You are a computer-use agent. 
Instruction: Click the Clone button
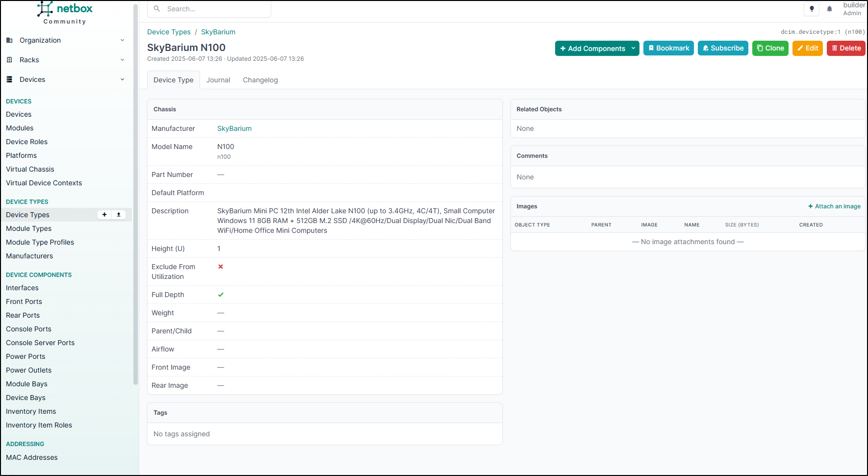(770, 48)
